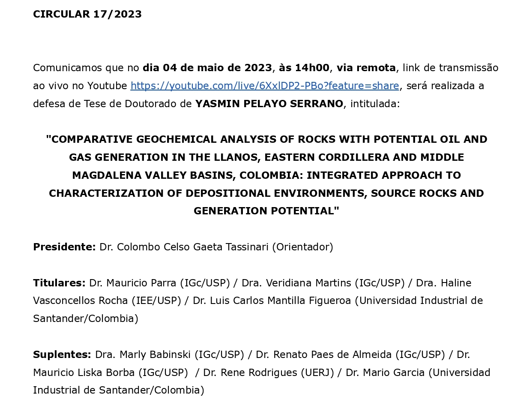532x415 pixels.
Task: Click the 'Santander/Colombia)' line under Titulares
Action: 86,319
